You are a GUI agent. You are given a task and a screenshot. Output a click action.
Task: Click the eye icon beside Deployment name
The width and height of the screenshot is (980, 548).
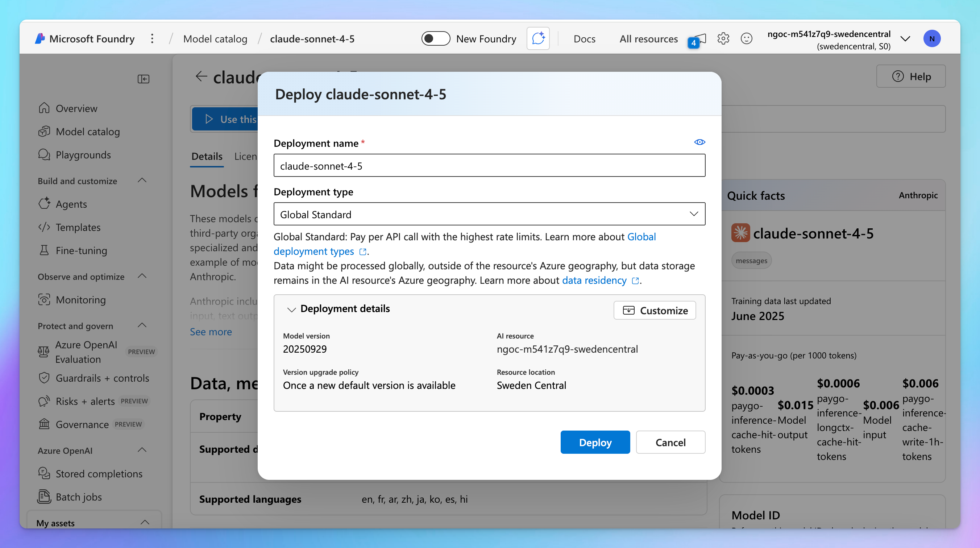pos(699,142)
